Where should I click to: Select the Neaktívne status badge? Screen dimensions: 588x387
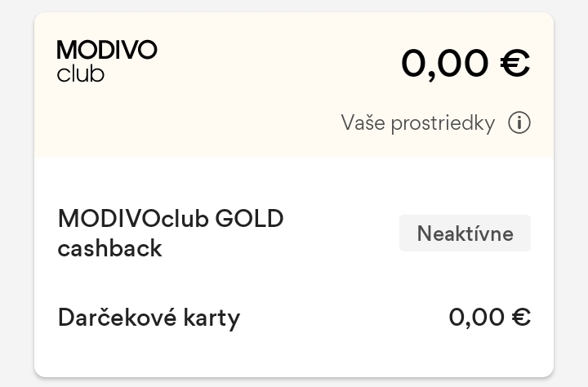point(465,234)
